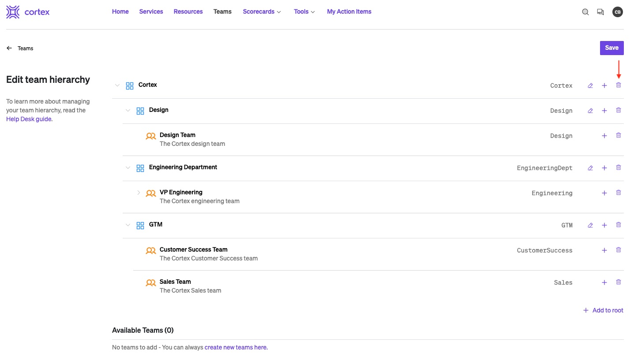This screenshot has width=634, height=364.
Task: Delete the Cortex row via trash icon
Action: tap(619, 85)
